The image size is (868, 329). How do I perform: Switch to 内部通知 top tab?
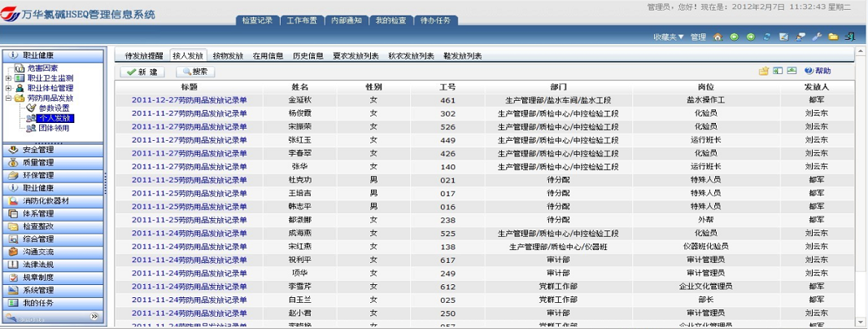click(x=346, y=20)
